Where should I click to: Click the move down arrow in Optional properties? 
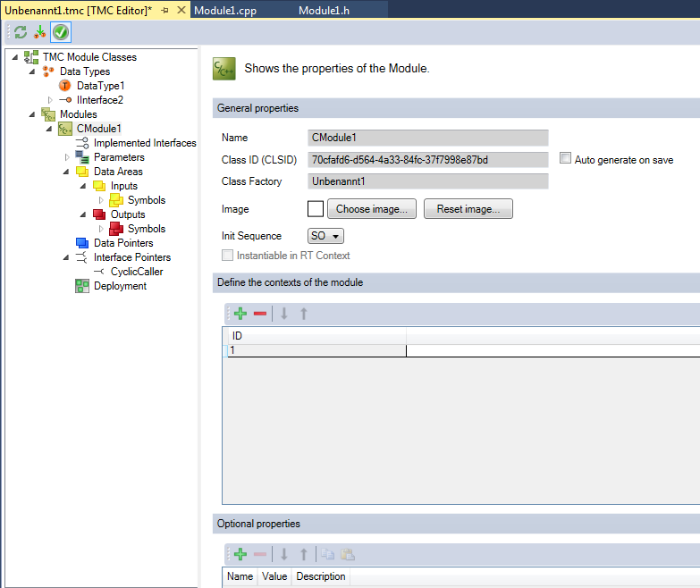click(x=284, y=554)
